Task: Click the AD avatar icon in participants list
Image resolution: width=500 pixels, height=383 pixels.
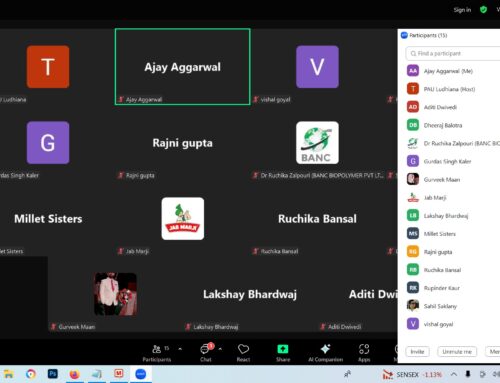Action: pos(413,107)
